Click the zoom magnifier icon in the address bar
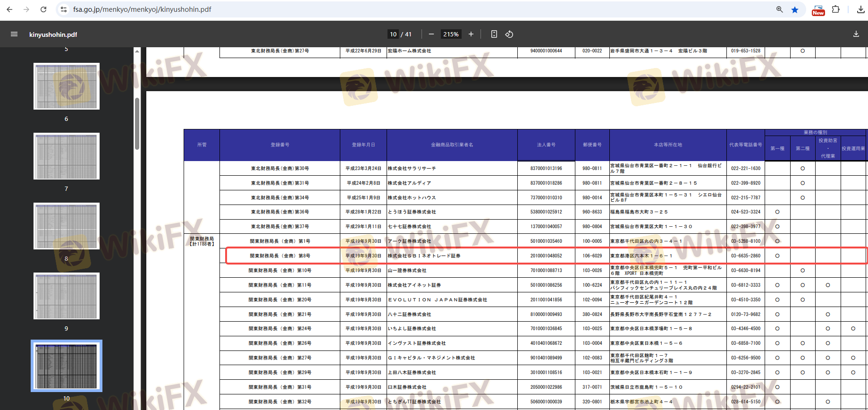This screenshot has height=410, width=868. point(779,9)
